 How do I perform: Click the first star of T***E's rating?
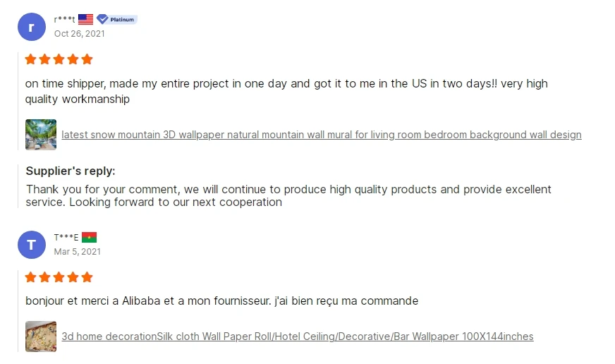click(31, 277)
